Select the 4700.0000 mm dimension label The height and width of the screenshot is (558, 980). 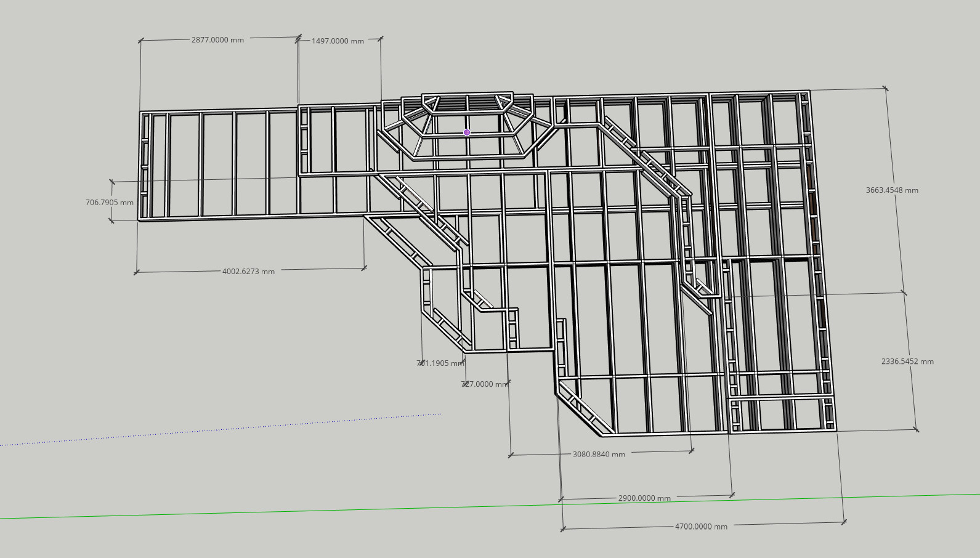pyautogui.click(x=701, y=527)
